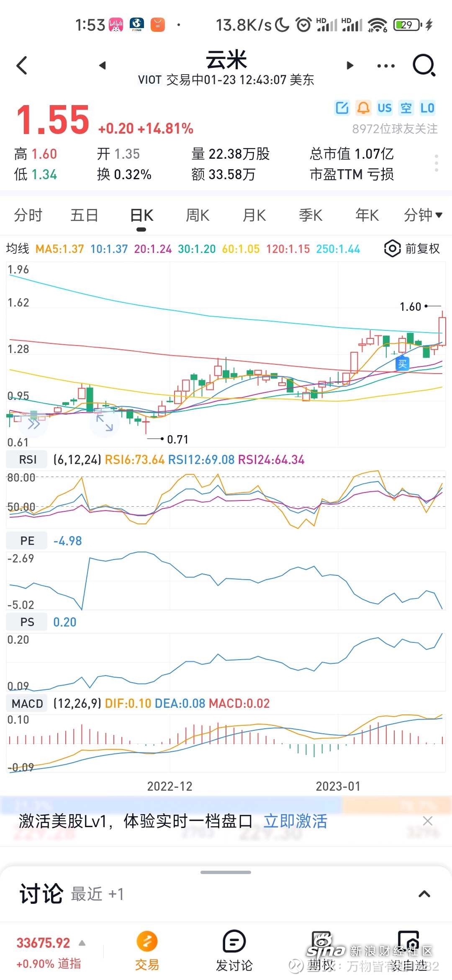This screenshot has width=452, height=980.
Task: Tap the current price 1.55
Action: [53, 120]
